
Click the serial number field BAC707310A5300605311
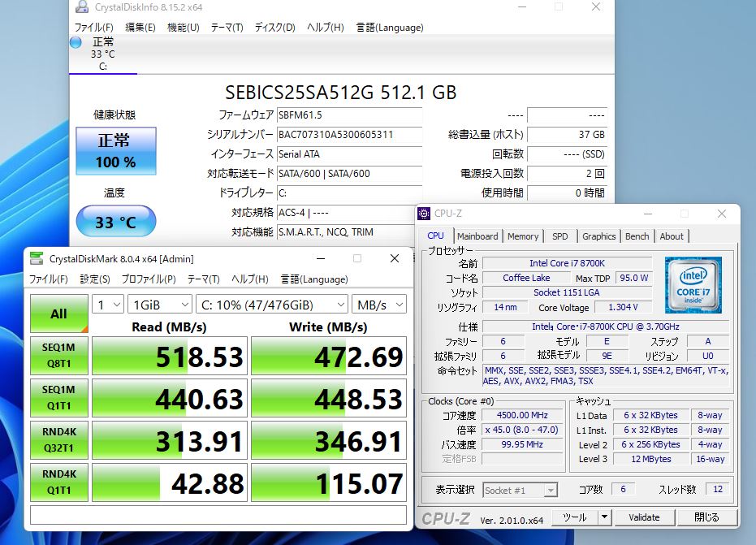click(349, 135)
